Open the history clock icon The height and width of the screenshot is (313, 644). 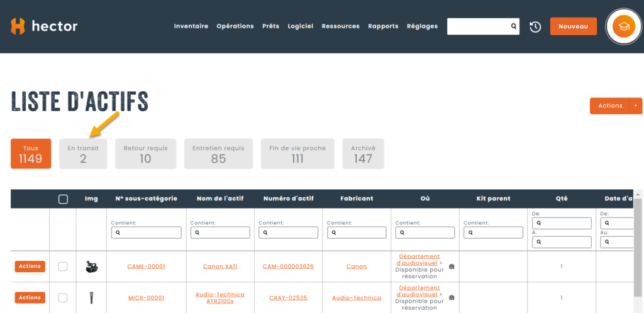(x=535, y=26)
